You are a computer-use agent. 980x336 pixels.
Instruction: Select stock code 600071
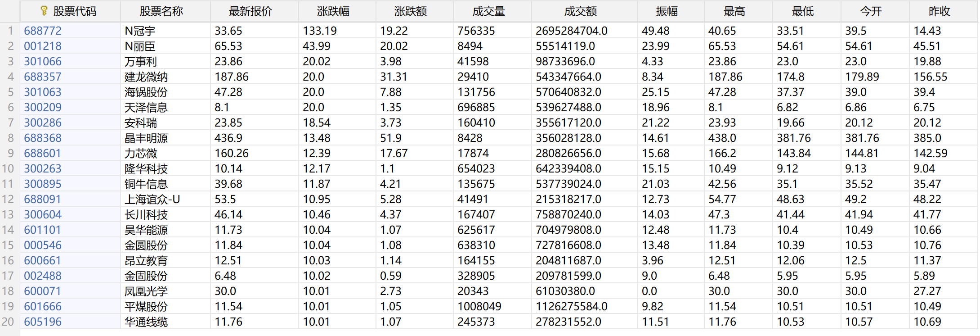[x=43, y=291]
